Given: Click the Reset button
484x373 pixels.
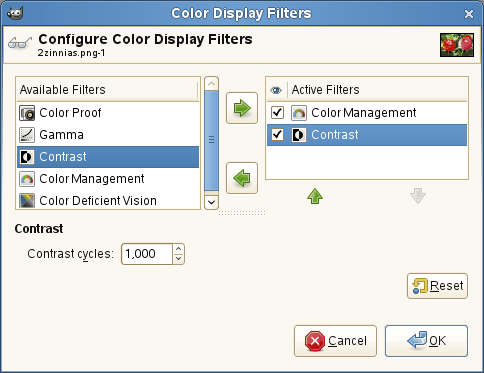Looking at the screenshot, I should pyautogui.click(x=437, y=286).
